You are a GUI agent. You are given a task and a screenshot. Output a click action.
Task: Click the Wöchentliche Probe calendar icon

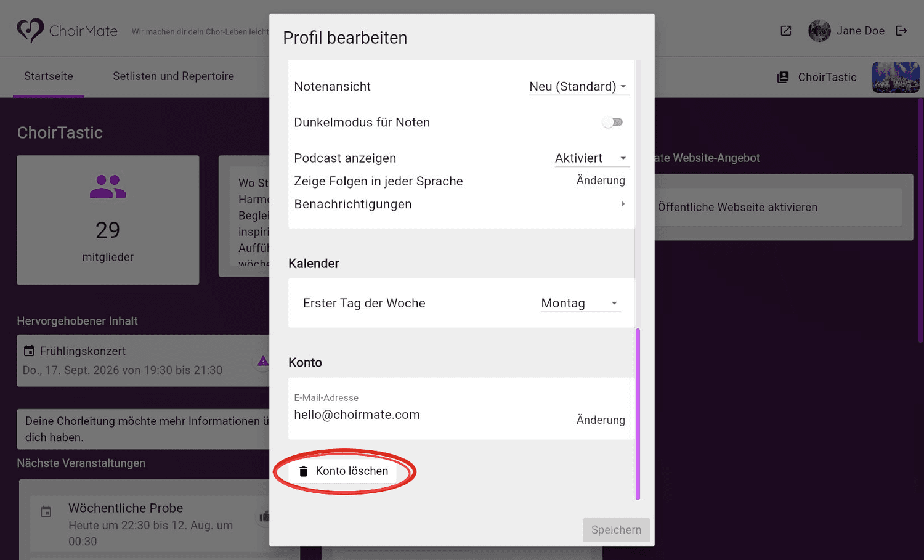click(46, 511)
